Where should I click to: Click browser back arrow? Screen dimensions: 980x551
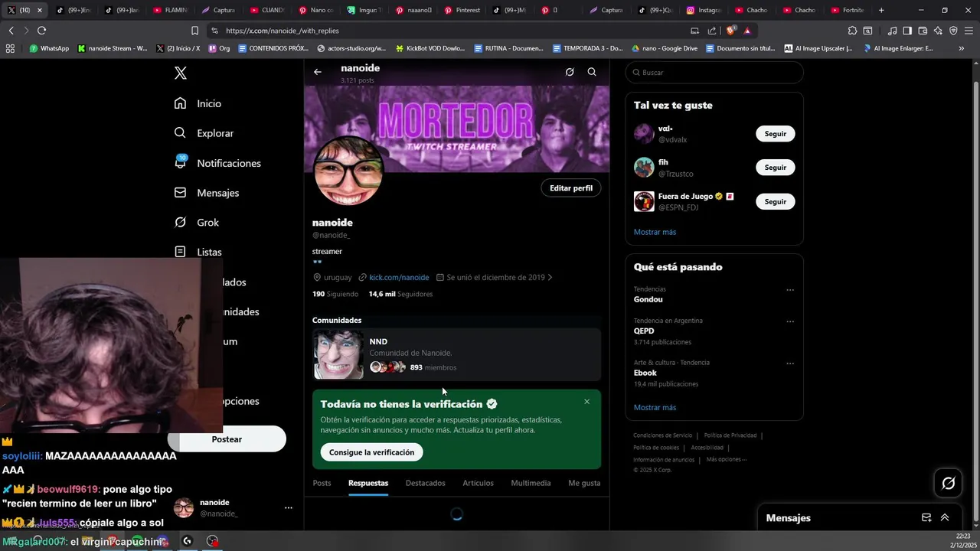(11, 31)
